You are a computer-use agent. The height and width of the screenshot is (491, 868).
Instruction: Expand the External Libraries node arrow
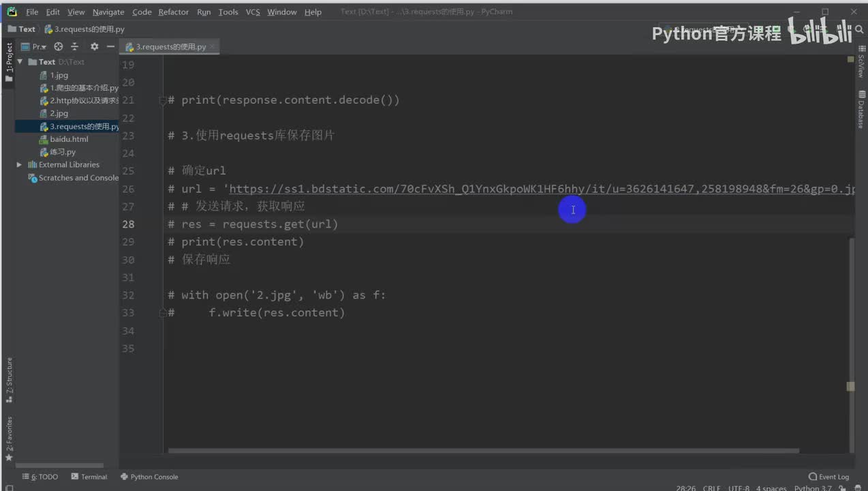[x=19, y=165]
